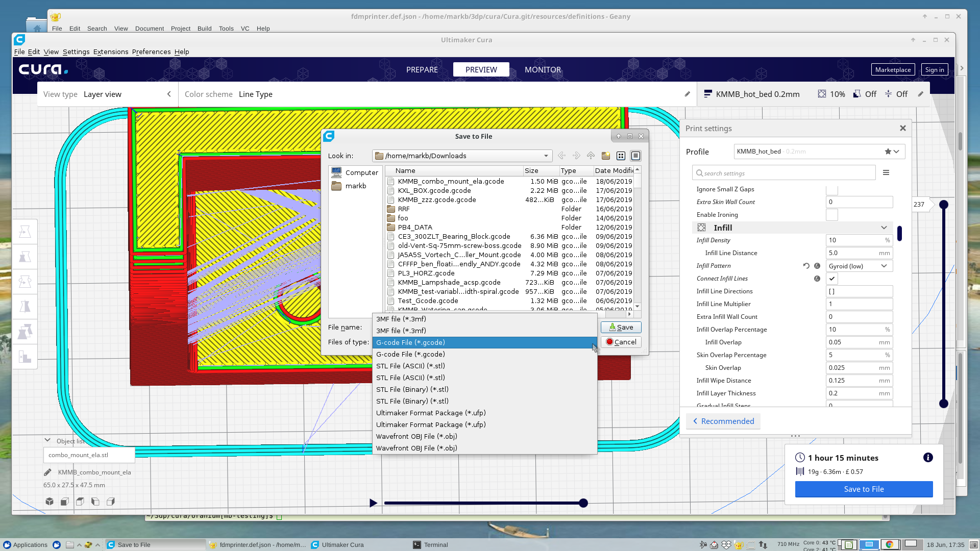Collapse the Infill settings section
The width and height of the screenshot is (980, 551).
[x=885, y=228]
